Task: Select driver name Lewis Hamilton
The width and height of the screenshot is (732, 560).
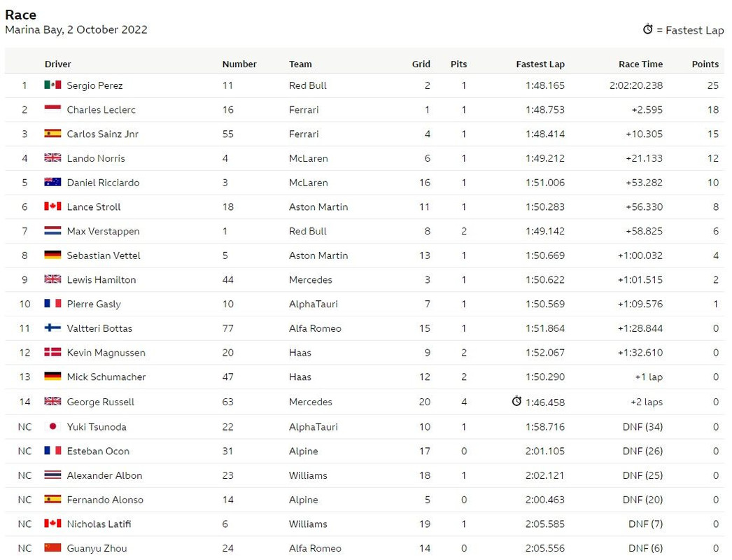Action: pos(101,280)
